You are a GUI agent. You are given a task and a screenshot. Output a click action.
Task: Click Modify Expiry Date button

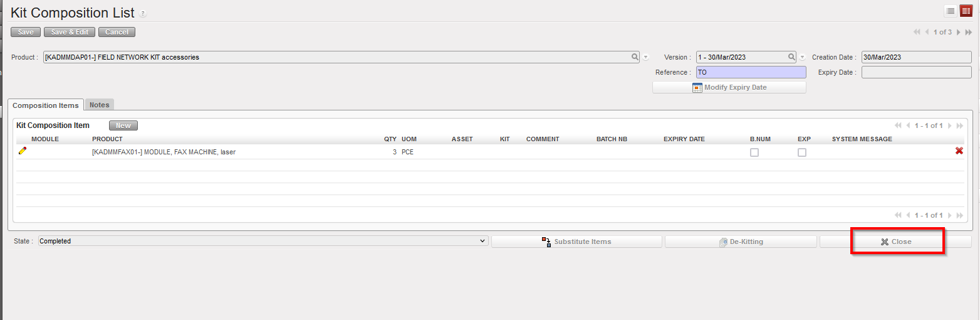pyautogui.click(x=729, y=87)
